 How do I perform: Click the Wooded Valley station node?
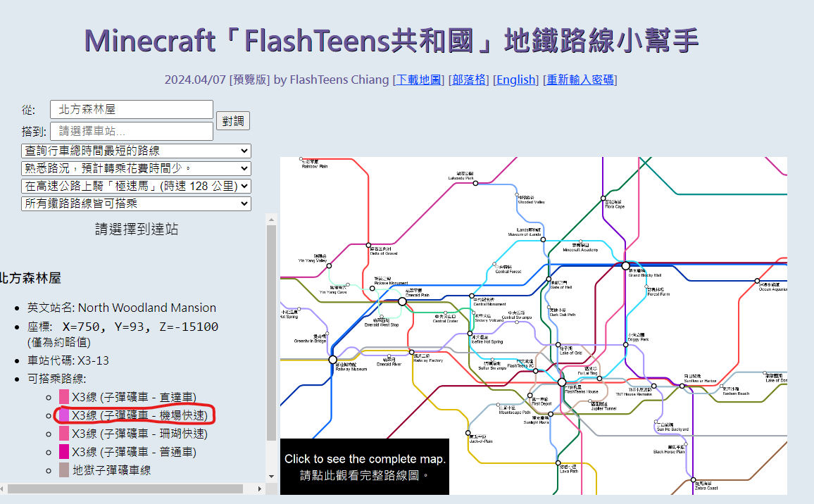click(x=518, y=196)
